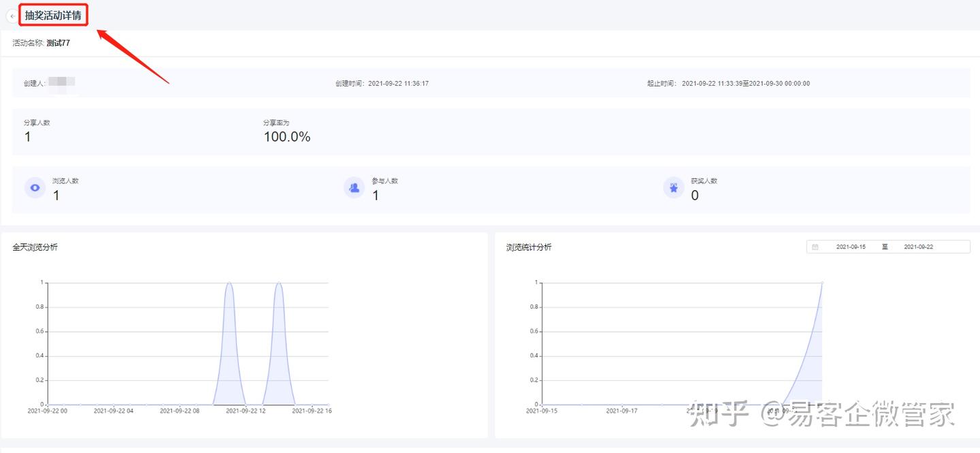
Task: Click the 起止时间 date range text
Action: (746, 84)
